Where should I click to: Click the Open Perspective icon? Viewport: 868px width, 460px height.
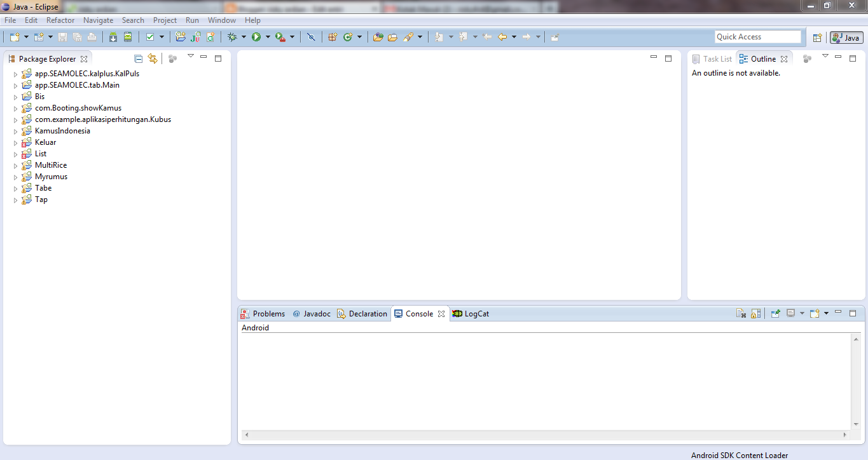pos(818,37)
